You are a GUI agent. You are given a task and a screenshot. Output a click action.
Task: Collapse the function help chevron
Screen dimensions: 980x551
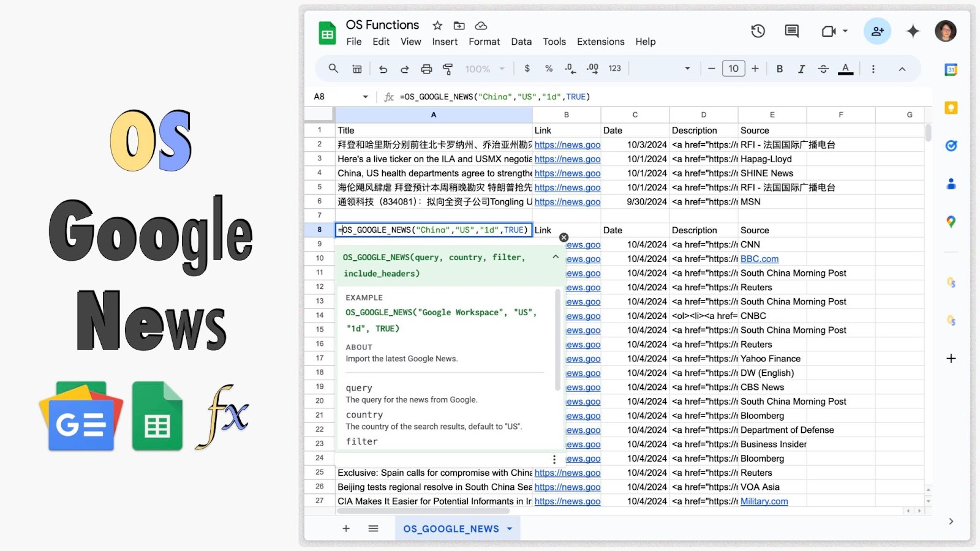(556, 257)
